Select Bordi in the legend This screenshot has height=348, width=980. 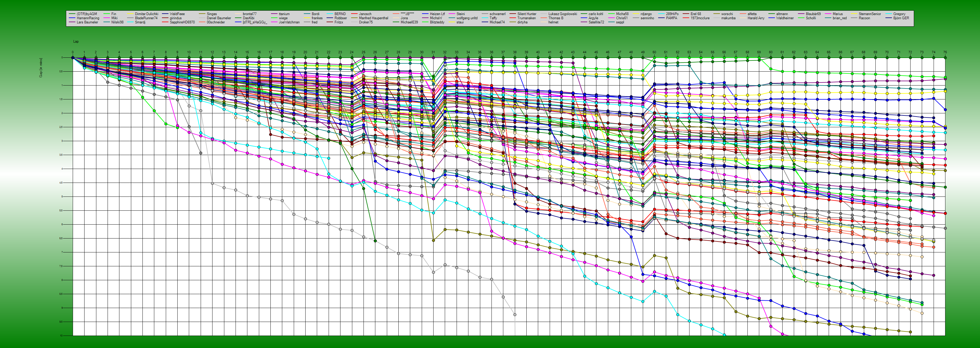315,14
